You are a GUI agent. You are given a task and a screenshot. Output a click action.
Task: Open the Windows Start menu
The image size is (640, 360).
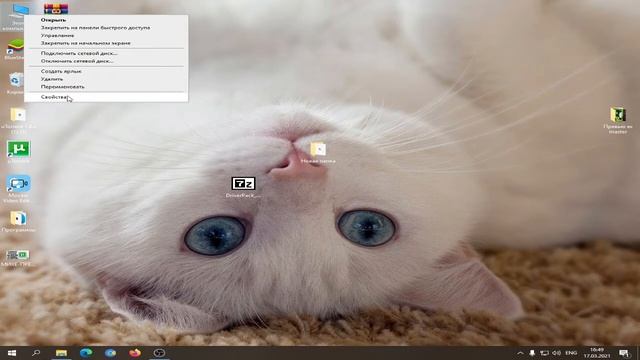pos(12,353)
